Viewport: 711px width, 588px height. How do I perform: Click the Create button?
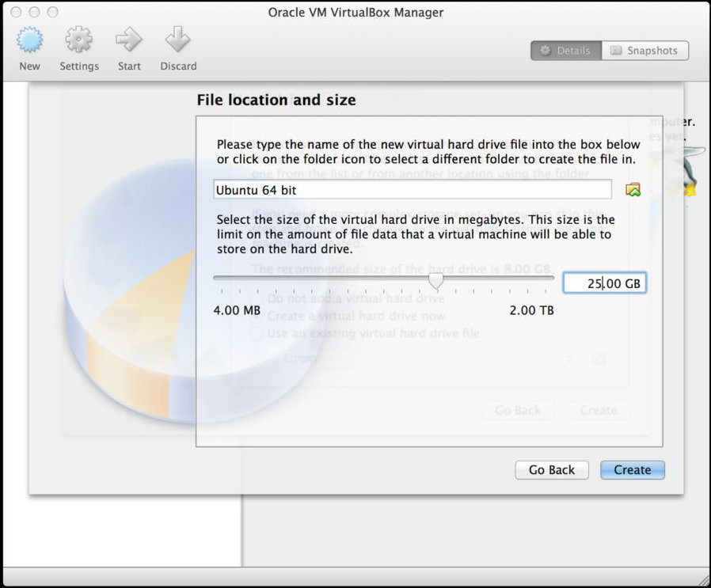pyautogui.click(x=633, y=470)
